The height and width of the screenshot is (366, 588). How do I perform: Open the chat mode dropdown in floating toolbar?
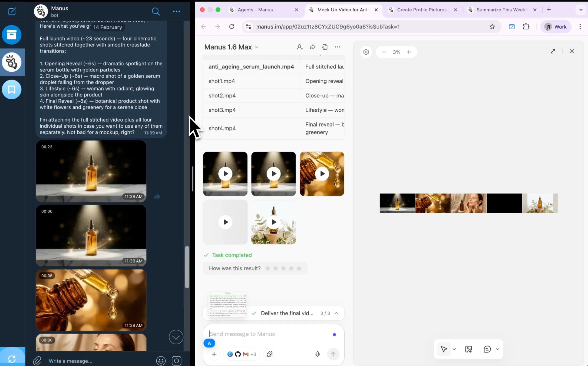pos(497,349)
